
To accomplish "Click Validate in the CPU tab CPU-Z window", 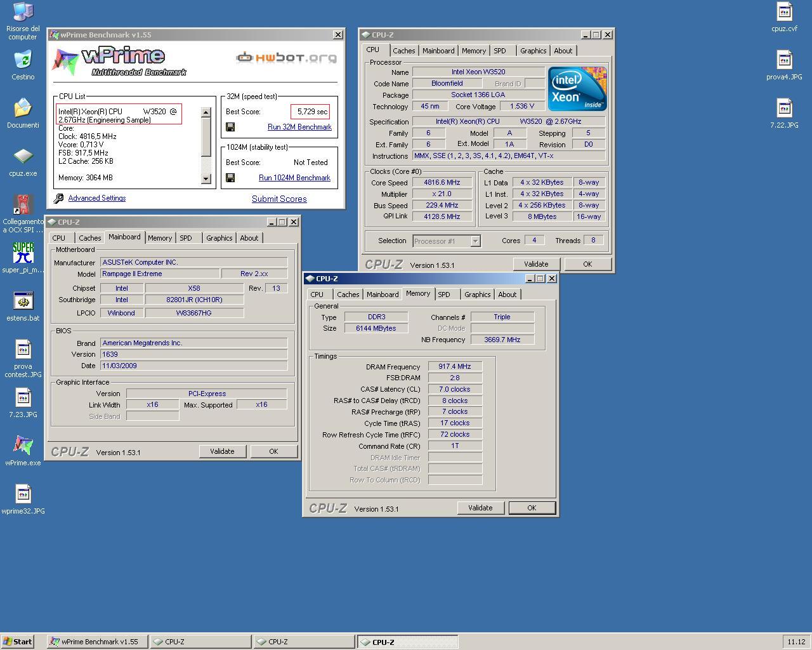I will [x=536, y=264].
